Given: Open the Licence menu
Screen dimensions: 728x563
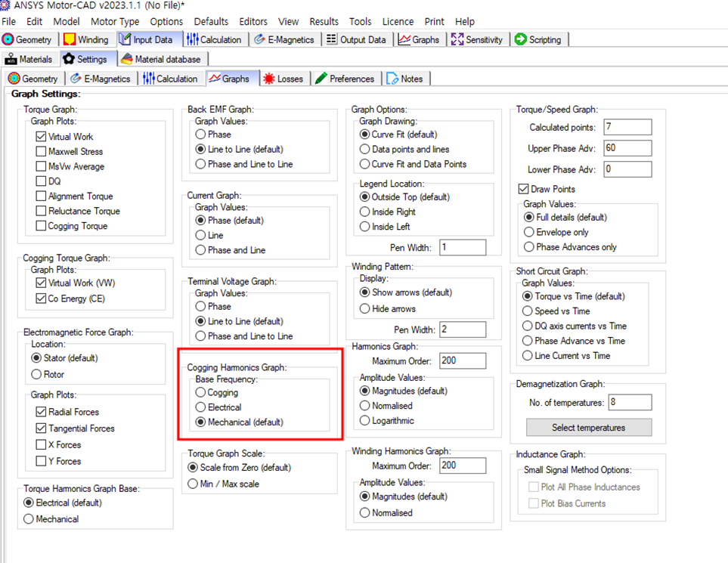Looking at the screenshot, I should coord(398,21).
